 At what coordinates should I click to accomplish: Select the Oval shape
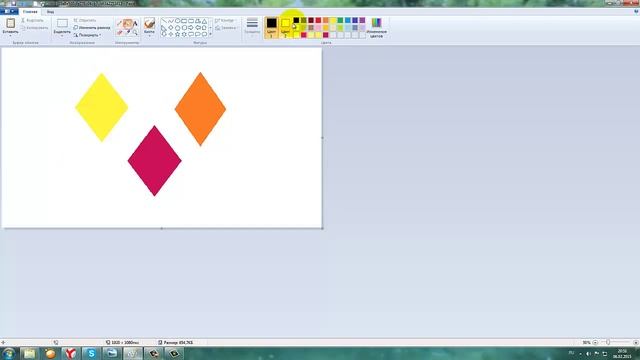pos(178,20)
